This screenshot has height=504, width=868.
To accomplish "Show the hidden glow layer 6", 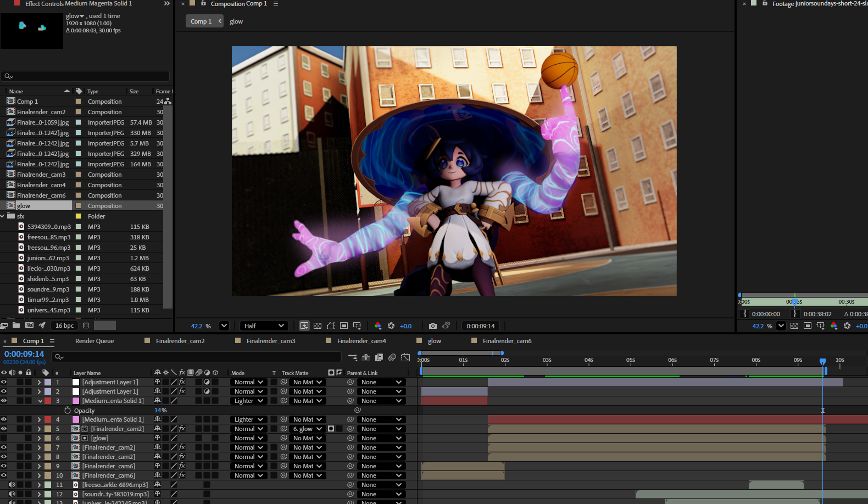I will 4,438.
